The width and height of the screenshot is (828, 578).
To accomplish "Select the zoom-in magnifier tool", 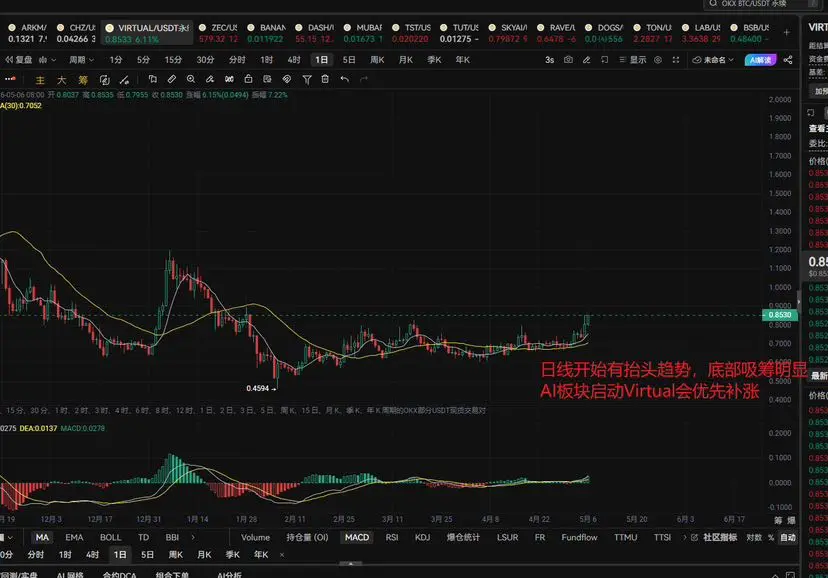I will pyautogui.click(x=191, y=79).
